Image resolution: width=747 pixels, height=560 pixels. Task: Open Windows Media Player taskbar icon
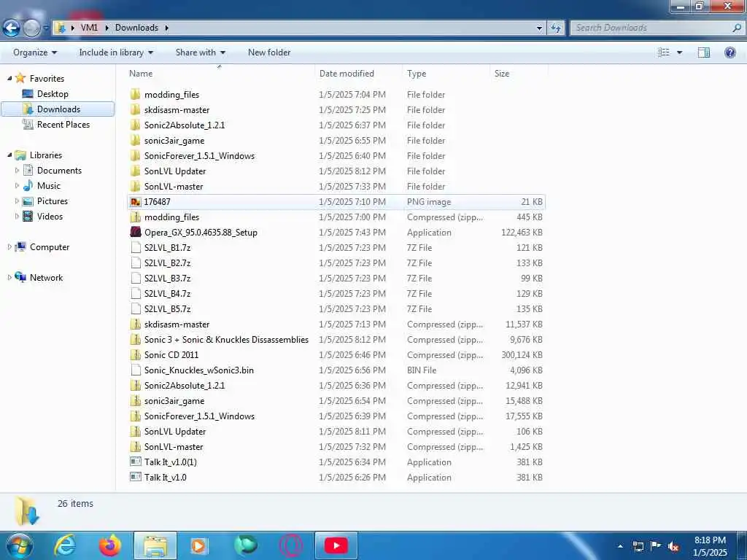pyautogui.click(x=198, y=545)
